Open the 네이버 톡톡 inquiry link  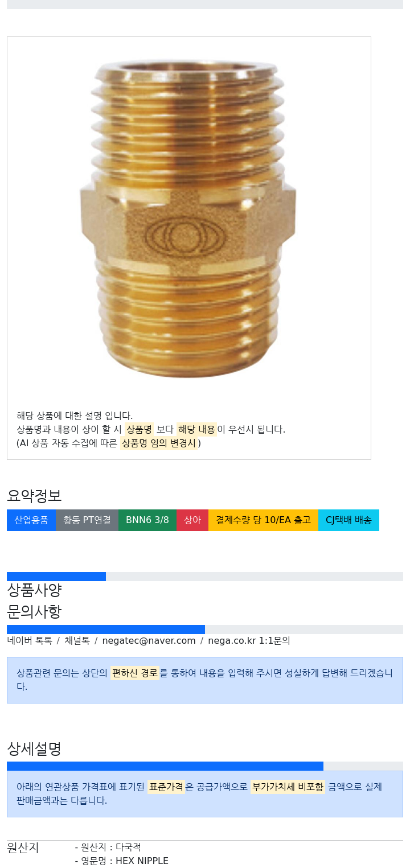30,640
